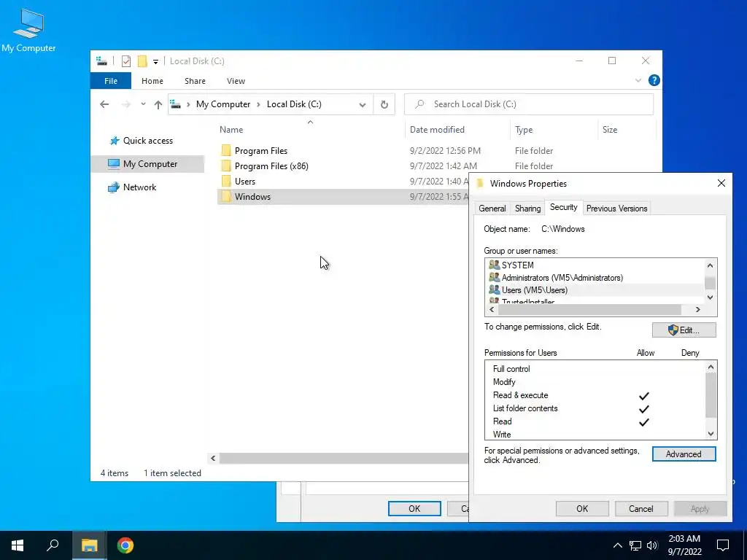
Task: Go back with the Back arrow
Action: [x=104, y=104]
